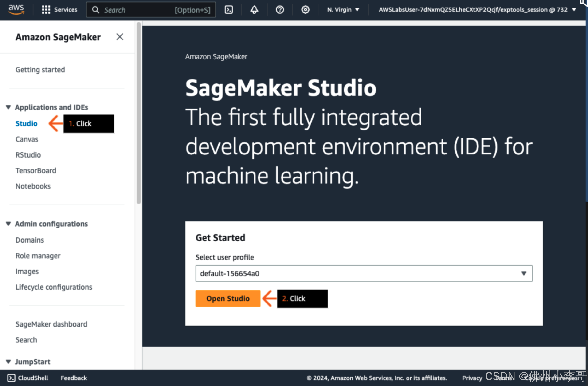Select Studio in the sidebar

[x=26, y=123]
